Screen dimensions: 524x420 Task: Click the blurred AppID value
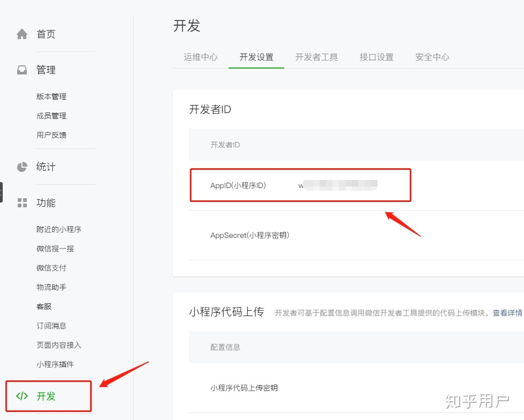coord(338,185)
